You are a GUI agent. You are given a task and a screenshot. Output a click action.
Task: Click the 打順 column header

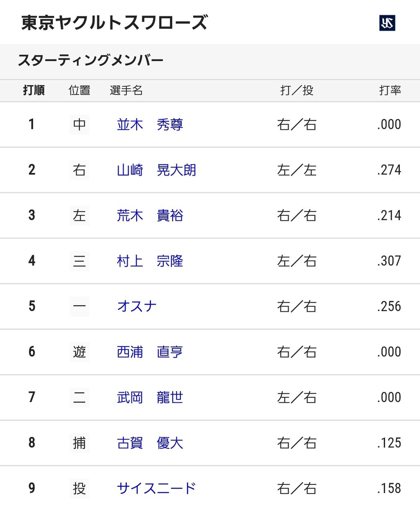(34, 91)
